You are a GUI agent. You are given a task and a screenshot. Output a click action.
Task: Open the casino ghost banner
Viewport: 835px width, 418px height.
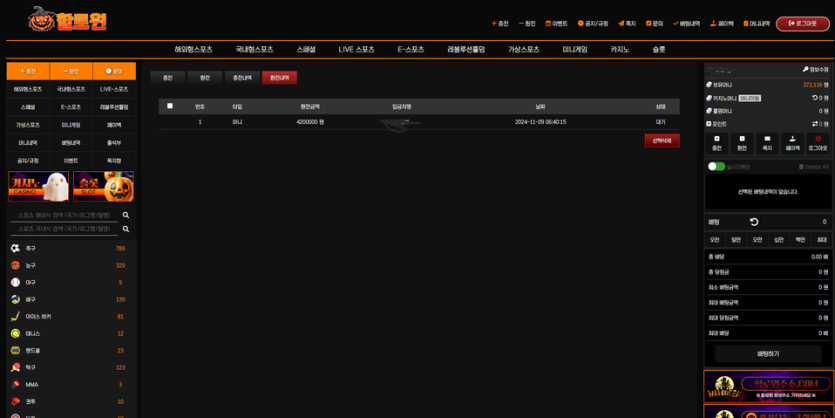coord(38,186)
